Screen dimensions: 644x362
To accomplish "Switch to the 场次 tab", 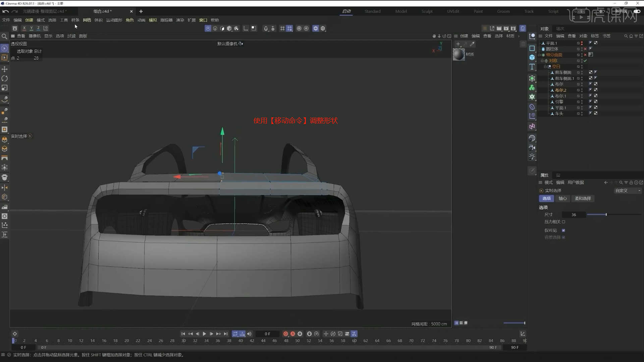I will (560, 29).
